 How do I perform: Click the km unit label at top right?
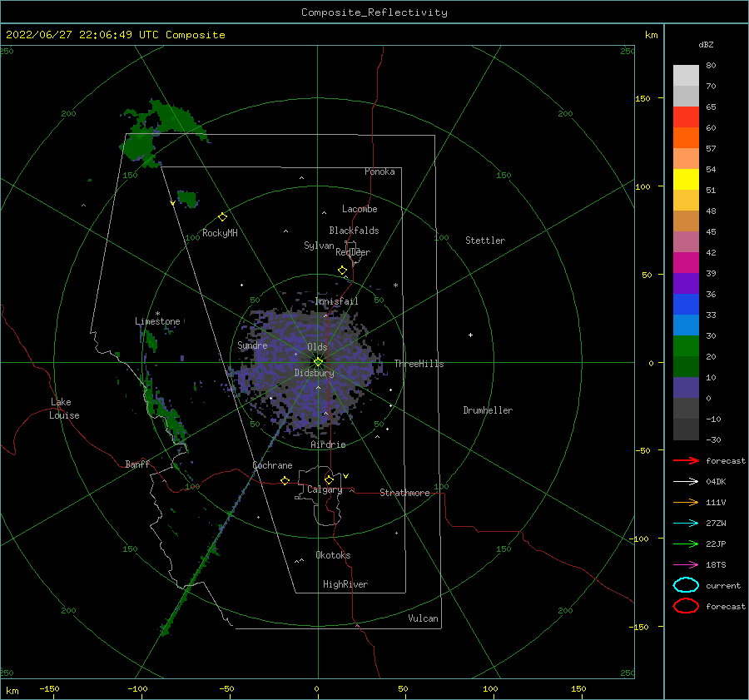(651, 35)
